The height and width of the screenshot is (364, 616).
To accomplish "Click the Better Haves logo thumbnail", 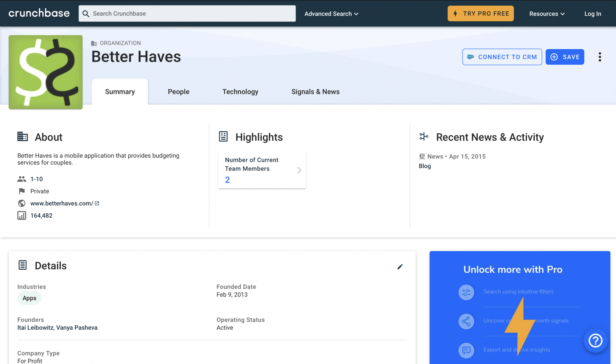I will point(46,72).
